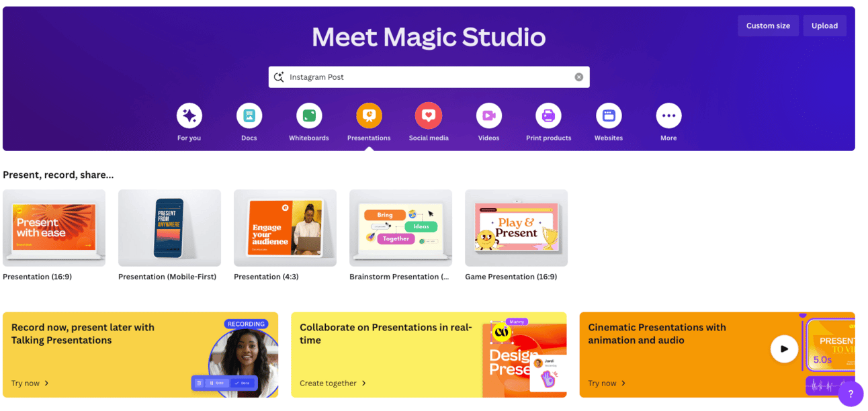868x411 pixels.
Task: Click Try now under Talking Presentations
Action: (30, 383)
